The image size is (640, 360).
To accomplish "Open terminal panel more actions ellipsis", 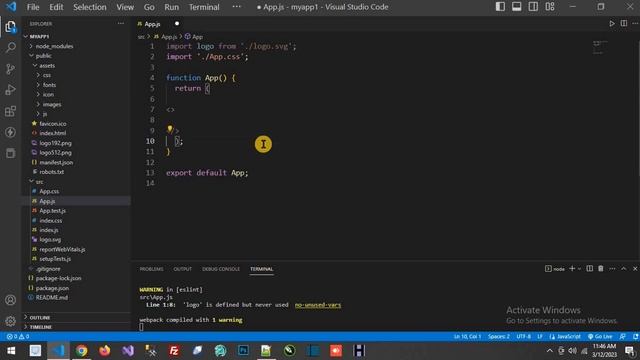I will (612, 269).
